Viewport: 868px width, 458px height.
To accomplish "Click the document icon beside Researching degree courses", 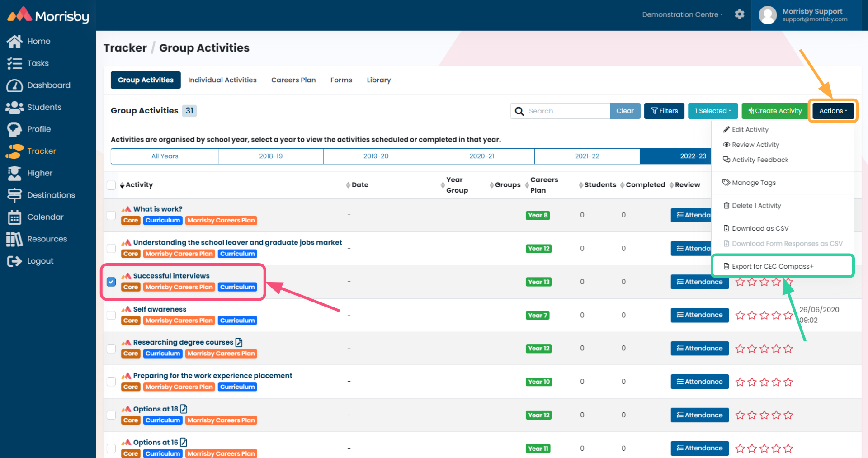I will (x=239, y=342).
